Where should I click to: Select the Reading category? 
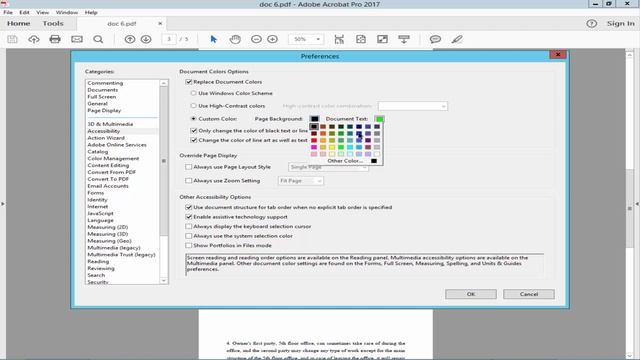click(x=98, y=261)
